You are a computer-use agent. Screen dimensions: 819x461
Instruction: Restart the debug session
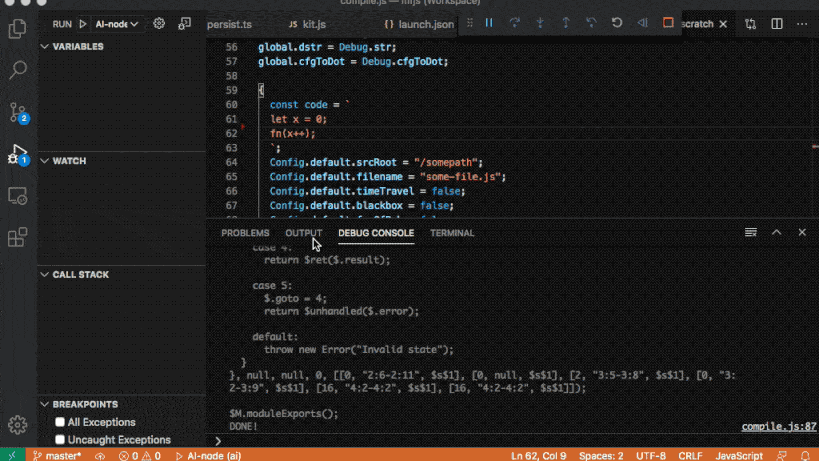click(617, 23)
